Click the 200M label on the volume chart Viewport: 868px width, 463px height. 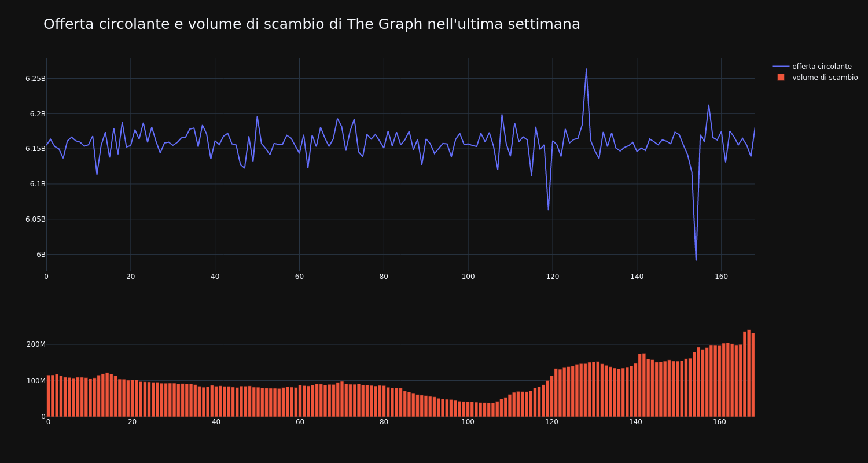click(36, 344)
